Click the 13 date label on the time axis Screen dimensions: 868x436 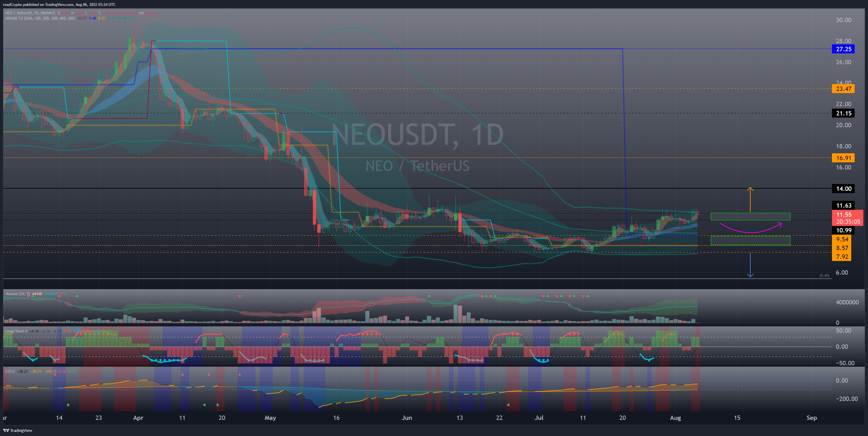459,418
